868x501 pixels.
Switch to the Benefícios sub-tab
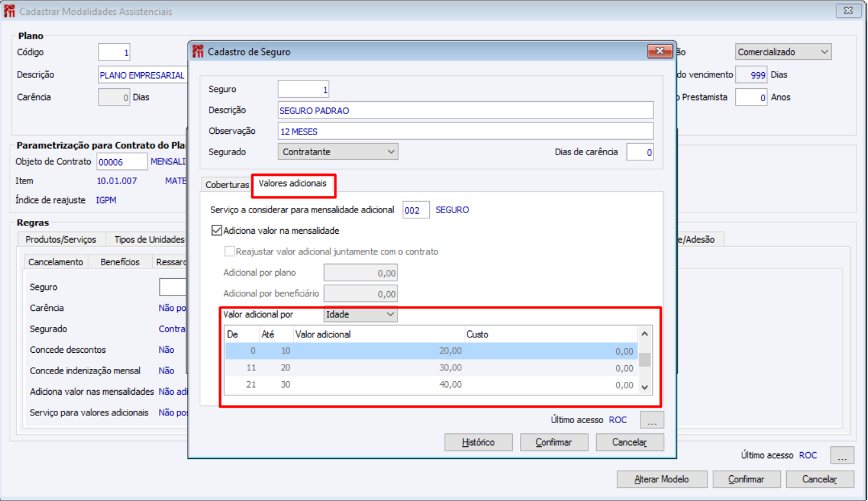(x=120, y=262)
